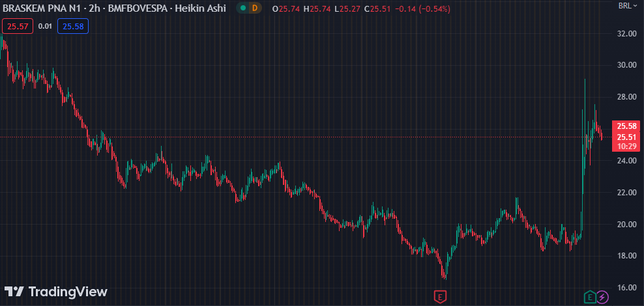Click the low value L25.27
This screenshot has height=306, width=644.
pyautogui.click(x=347, y=8)
